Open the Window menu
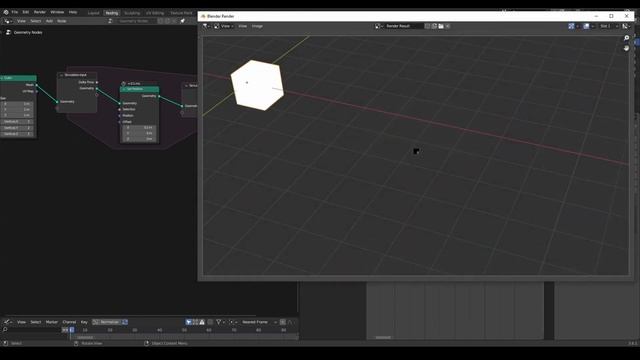This screenshot has width=640, height=360. click(x=57, y=12)
